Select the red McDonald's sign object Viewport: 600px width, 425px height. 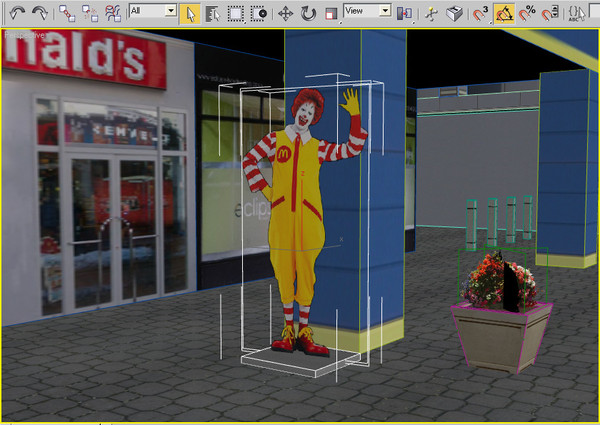coord(85,57)
